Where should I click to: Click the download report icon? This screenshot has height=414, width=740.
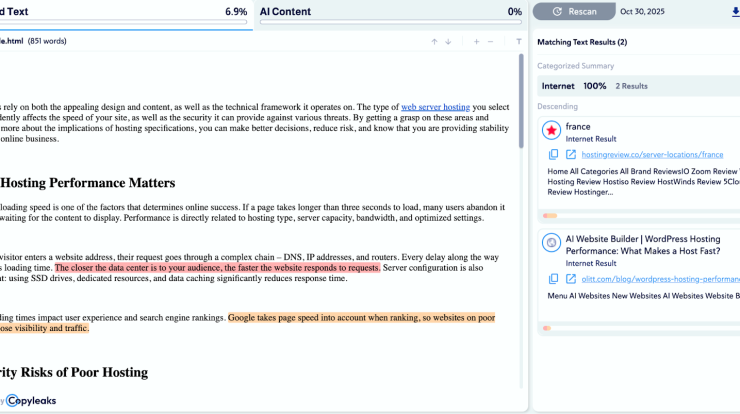pos(735,11)
